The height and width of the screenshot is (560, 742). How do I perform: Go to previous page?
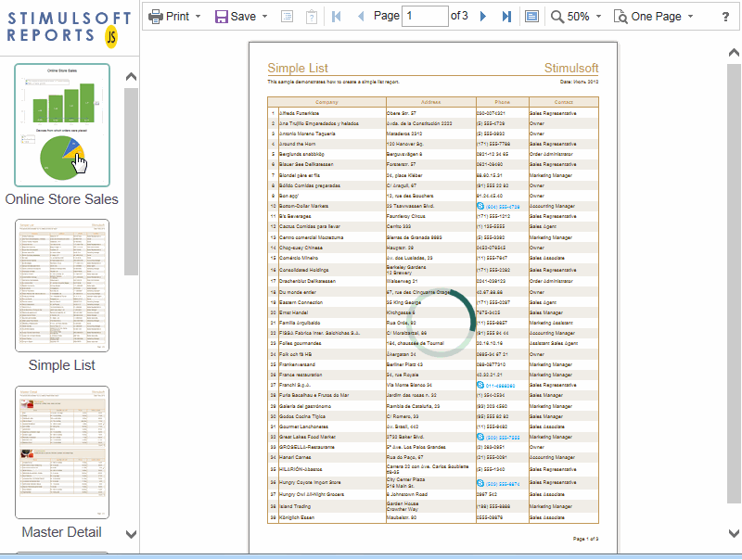tap(360, 17)
